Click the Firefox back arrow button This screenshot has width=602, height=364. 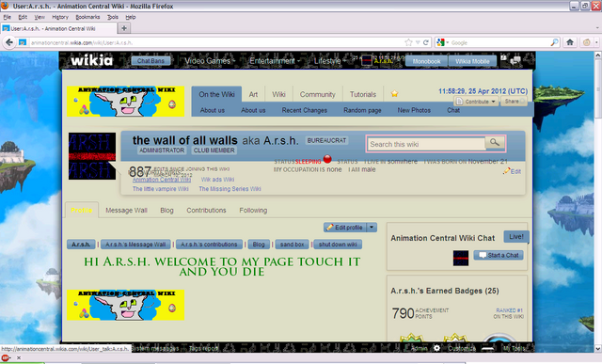click(x=9, y=42)
